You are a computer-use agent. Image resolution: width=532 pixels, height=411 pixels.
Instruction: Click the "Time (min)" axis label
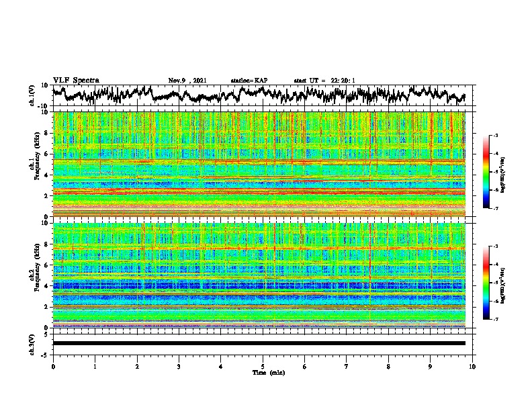click(269, 373)
